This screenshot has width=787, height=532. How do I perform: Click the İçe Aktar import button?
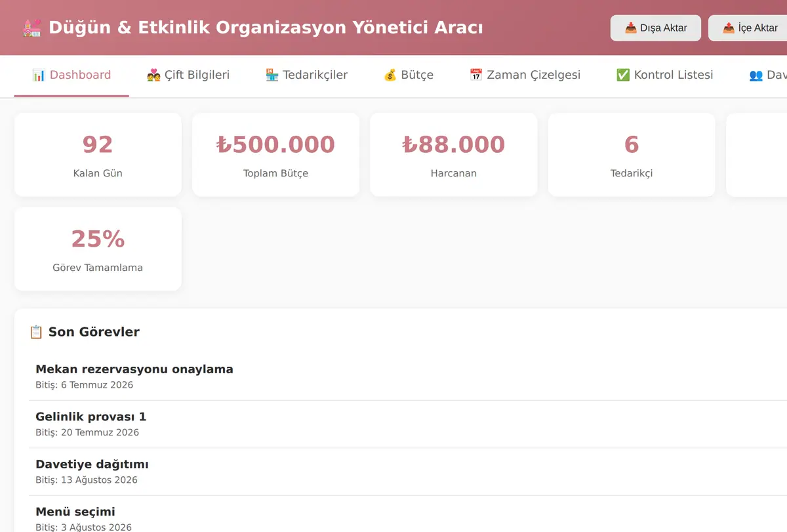click(x=749, y=28)
